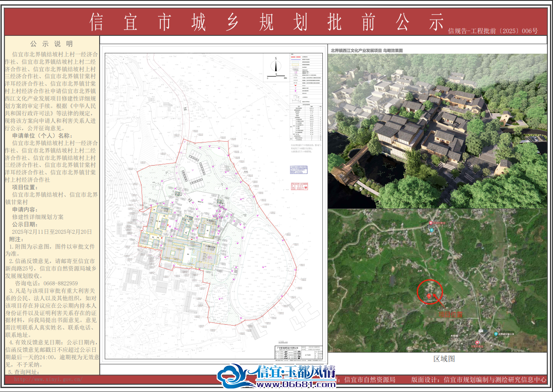Click the red numbered pin inside the circle on the map
Viewport: 553px width, 392px height.
click(x=429, y=296)
